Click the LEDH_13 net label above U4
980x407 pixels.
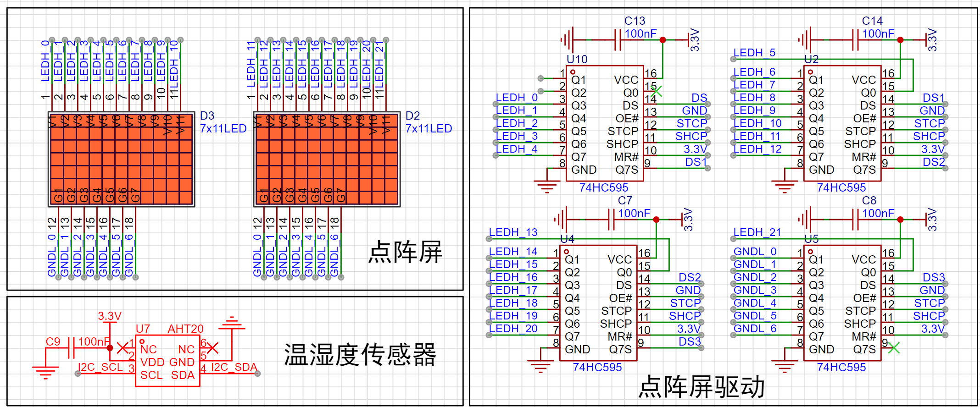point(513,232)
